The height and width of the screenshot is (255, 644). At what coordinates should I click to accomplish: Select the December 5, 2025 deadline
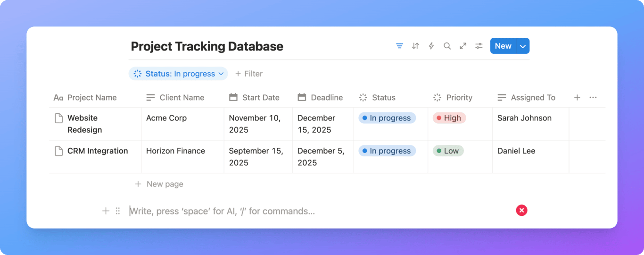(323, 157)
